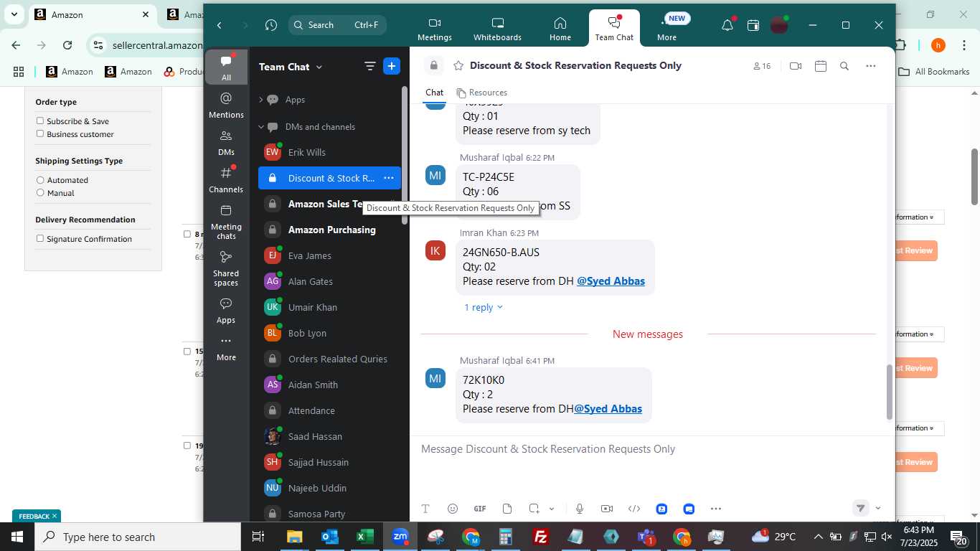The height and width of the screenshot is (551, 980).
Task: Click the screenshot capture icon
Action: pyautogui.click(x=534, y=509)
